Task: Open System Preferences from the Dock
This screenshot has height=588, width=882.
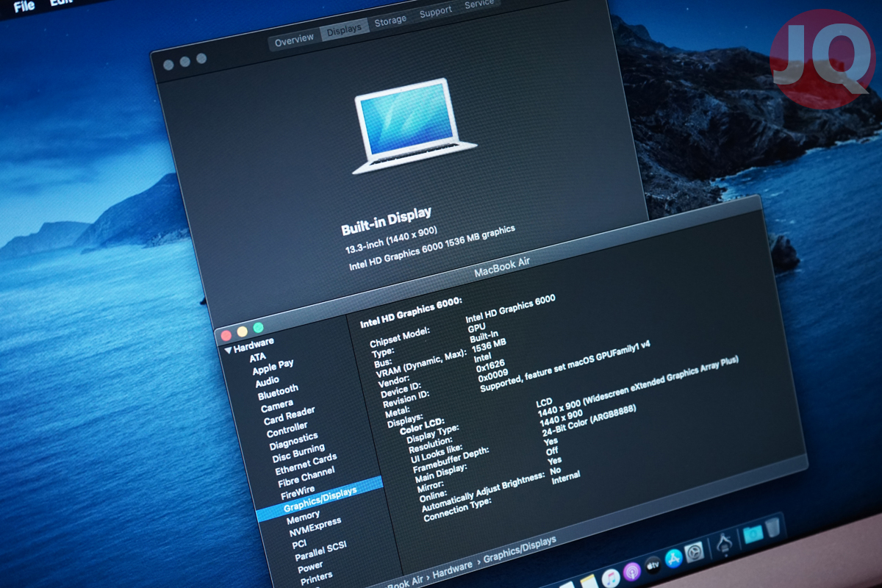Action: click(695, 553)
